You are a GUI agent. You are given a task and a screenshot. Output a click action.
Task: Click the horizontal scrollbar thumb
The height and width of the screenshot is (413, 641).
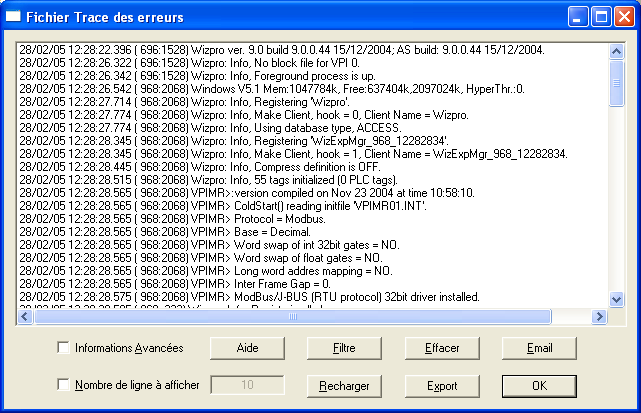tap(293, 316)
